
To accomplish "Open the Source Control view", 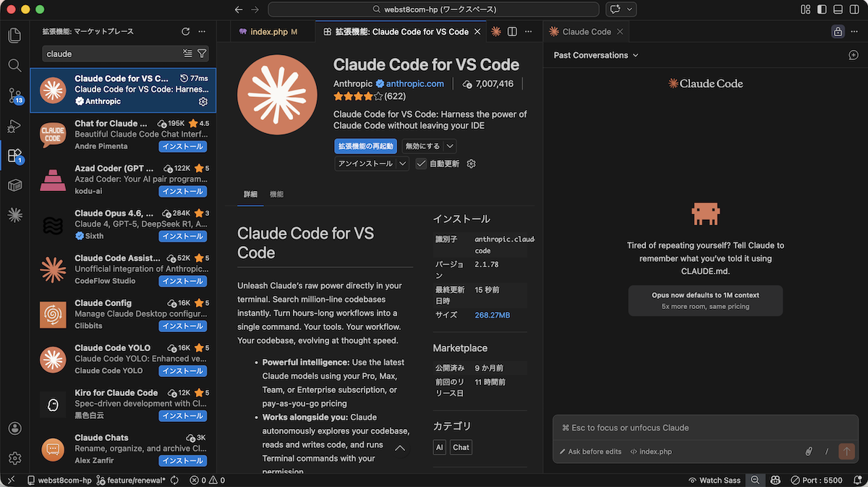I will pos(14,95).
